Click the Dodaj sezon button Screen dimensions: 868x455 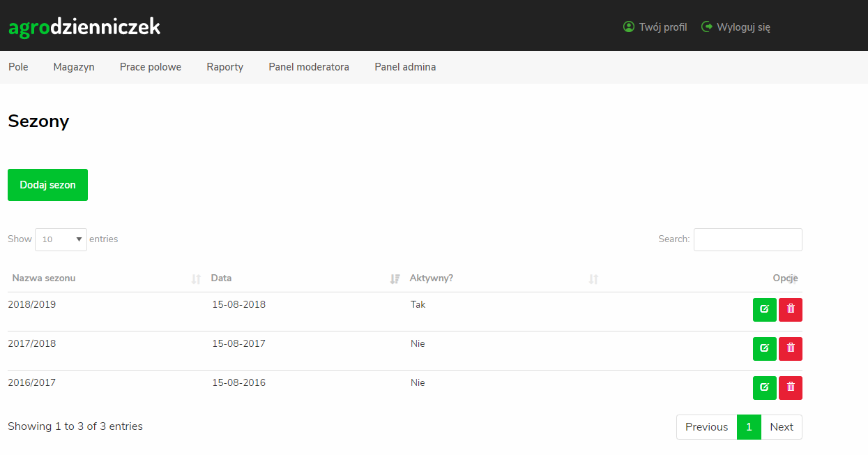pyautogui.click(x=47, y=185)
